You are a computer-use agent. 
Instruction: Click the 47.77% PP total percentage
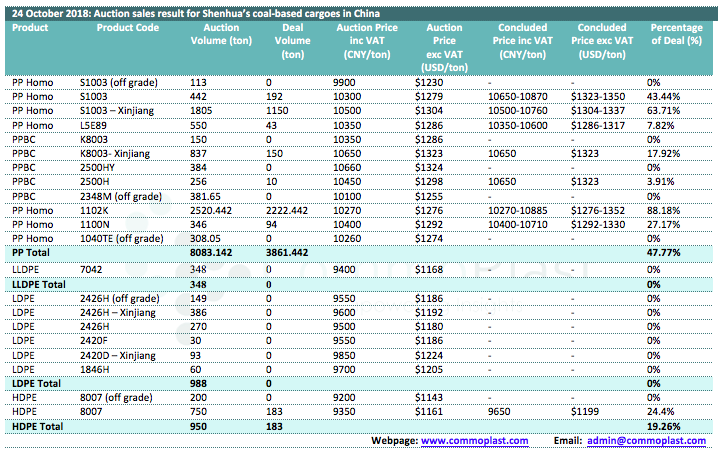coord(664,254)
